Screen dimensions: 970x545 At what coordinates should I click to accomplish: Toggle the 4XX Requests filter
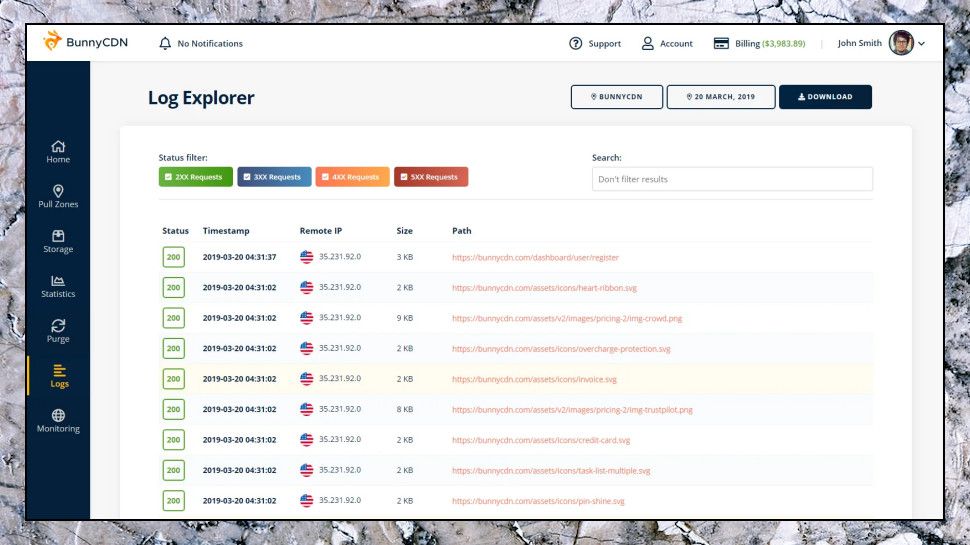coord(353,177)
